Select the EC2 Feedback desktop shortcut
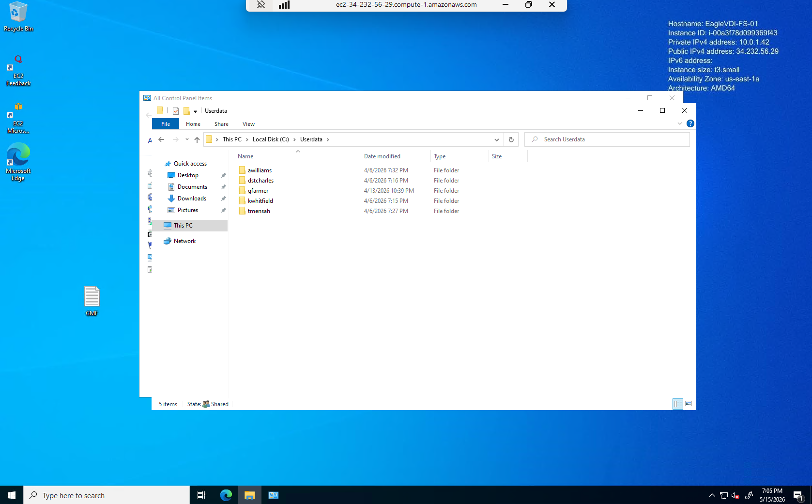The image size is (812, 504). 18,71
